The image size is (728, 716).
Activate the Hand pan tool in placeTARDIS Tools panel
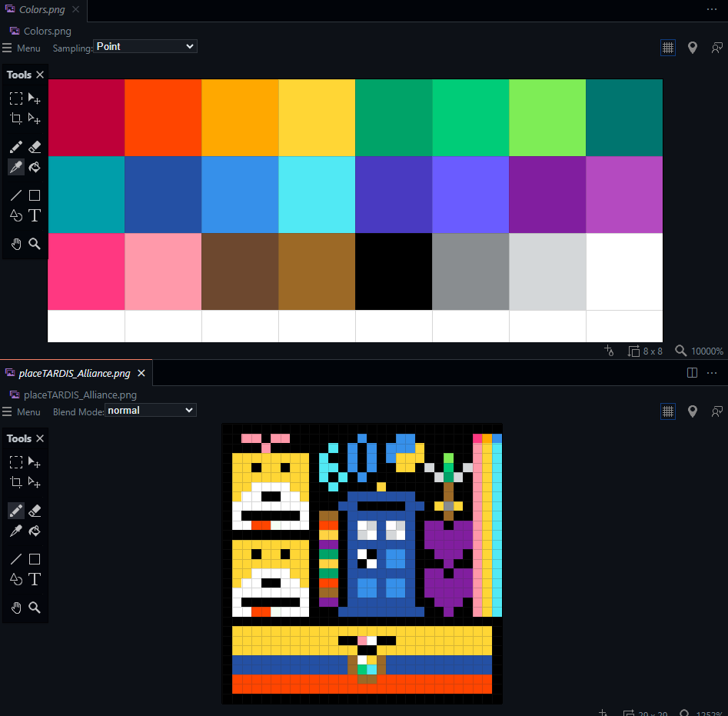[16, 608]
